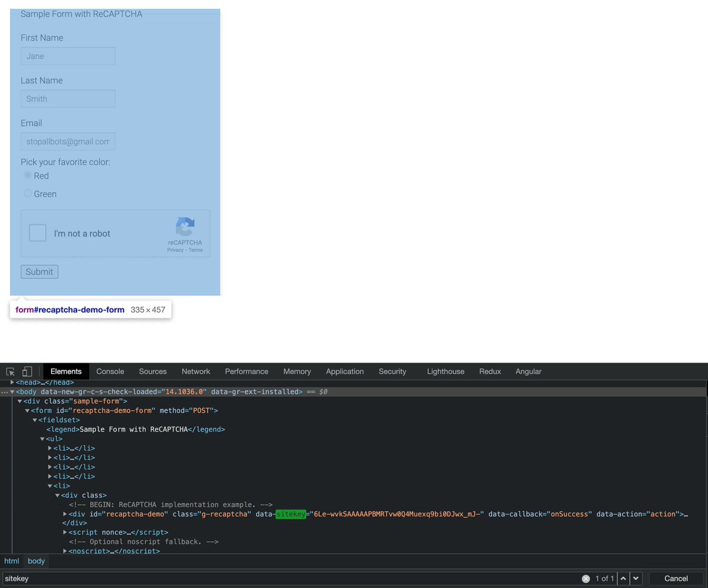Open the Application tab
This screenshot has width=708, height=588.
345,372
